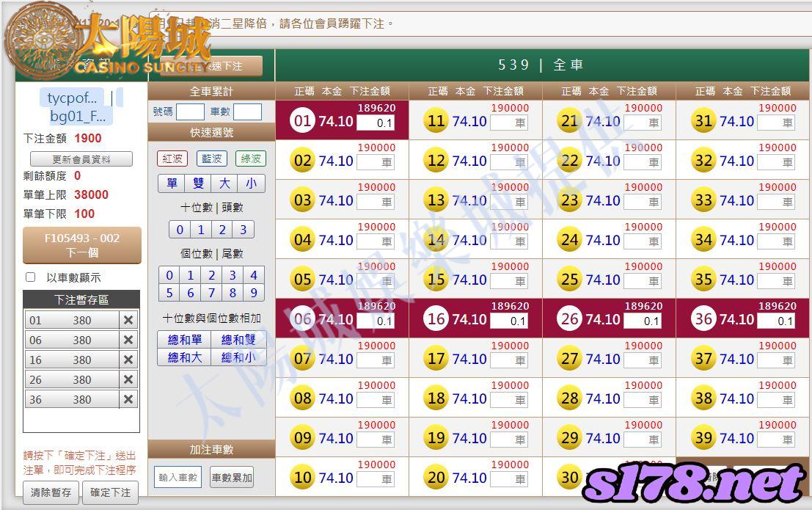This screenshot has height=510, width=812.
Task: Select odd numbers with 單 button
Action: click(172, 183)
